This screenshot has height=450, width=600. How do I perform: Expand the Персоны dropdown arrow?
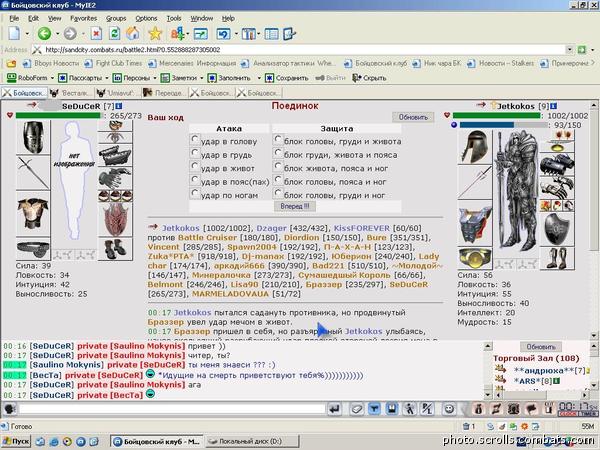click(155, 78)
